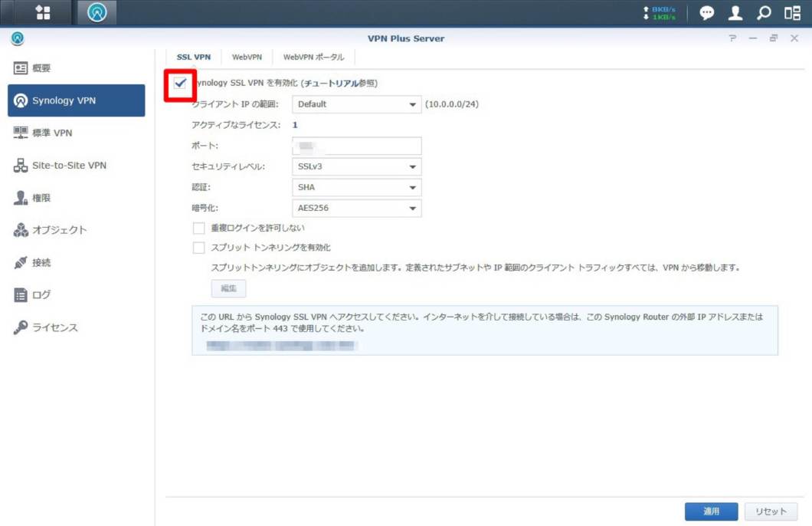812x526 pixels.
Task: Open Site-to-Site VPN section
Action: [76, 166]
